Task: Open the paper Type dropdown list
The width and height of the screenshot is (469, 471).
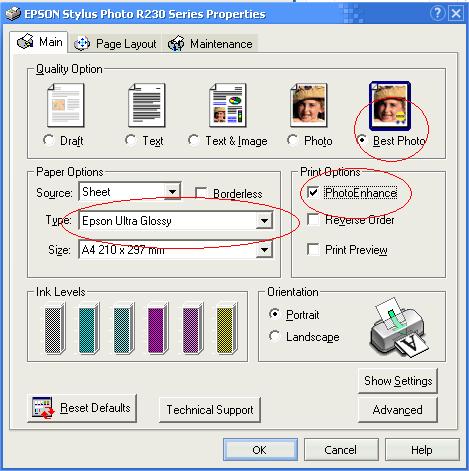Action: [x=264, y=221]
